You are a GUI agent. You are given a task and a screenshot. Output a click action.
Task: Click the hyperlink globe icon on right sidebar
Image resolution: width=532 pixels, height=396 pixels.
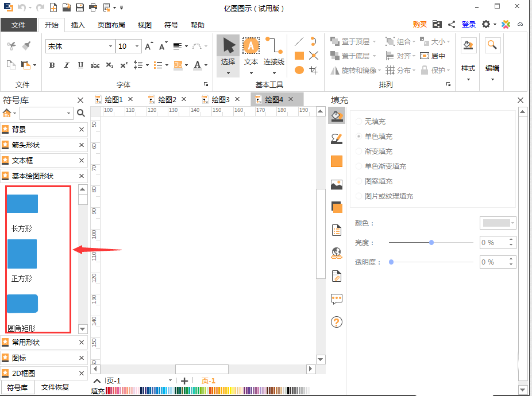pyautogui.click(x=336, y=253)
